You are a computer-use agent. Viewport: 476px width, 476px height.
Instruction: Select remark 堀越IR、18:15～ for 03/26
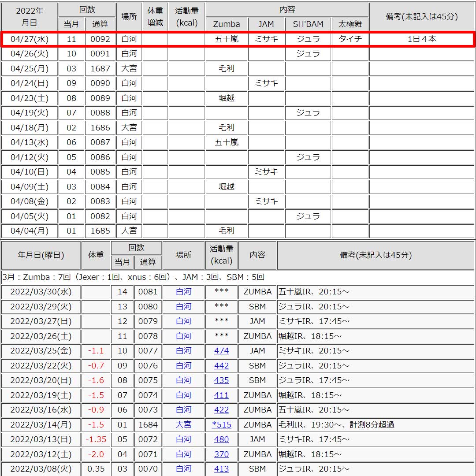(310, 336)
